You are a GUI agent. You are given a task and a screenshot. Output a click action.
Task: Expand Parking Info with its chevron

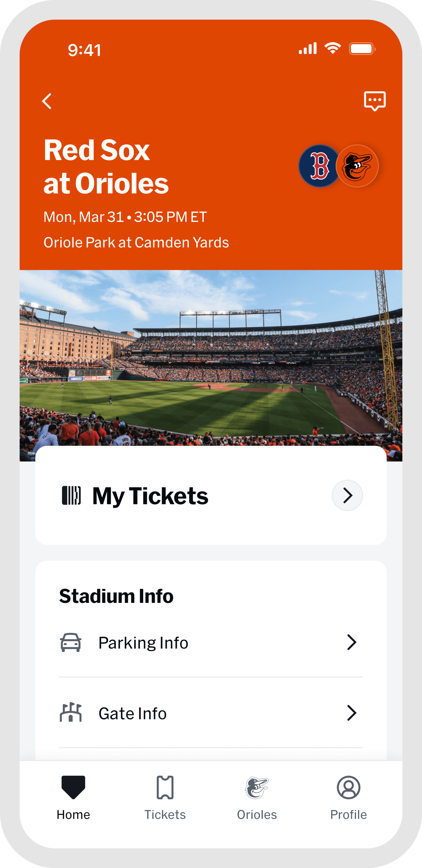point(352,642)
